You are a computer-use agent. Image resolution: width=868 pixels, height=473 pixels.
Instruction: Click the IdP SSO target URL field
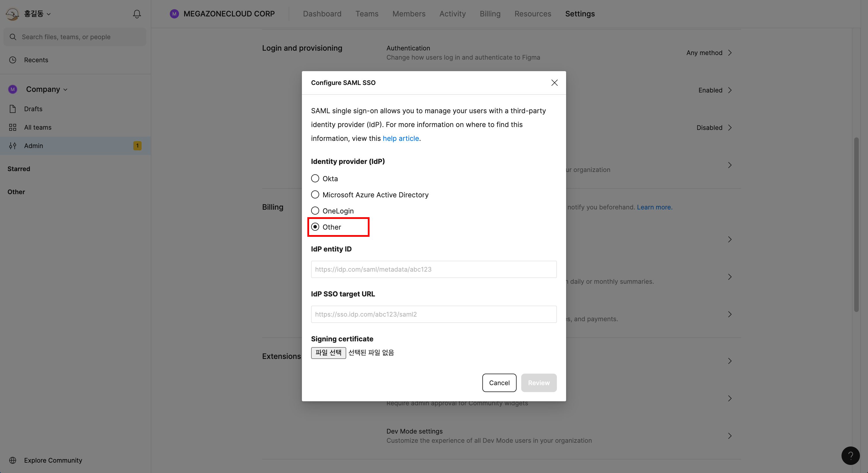click(x=434, y=314)
